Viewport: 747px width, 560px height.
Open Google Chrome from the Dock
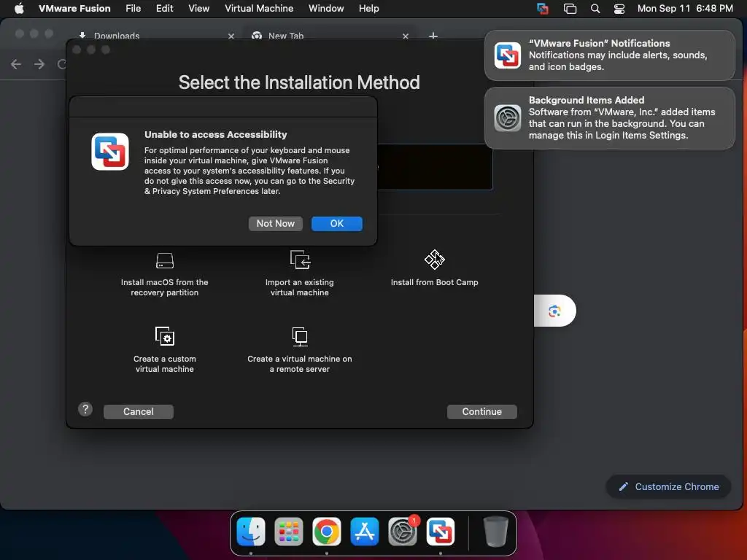[327, 532]
